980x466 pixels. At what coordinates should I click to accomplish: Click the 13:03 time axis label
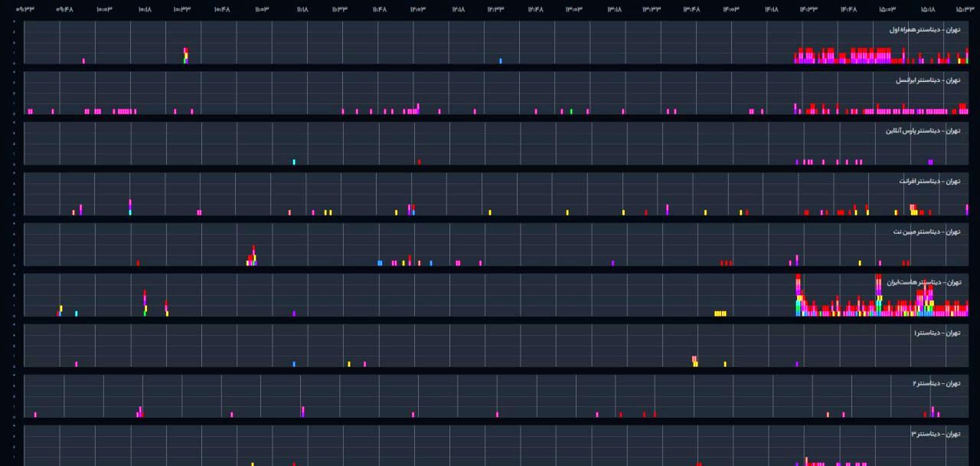coord(573,9)
